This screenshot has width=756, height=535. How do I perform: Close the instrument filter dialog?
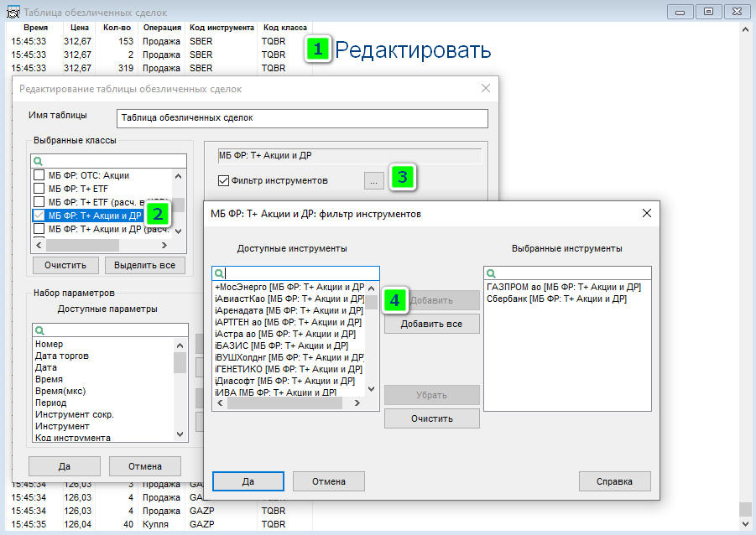pos(646,214)
